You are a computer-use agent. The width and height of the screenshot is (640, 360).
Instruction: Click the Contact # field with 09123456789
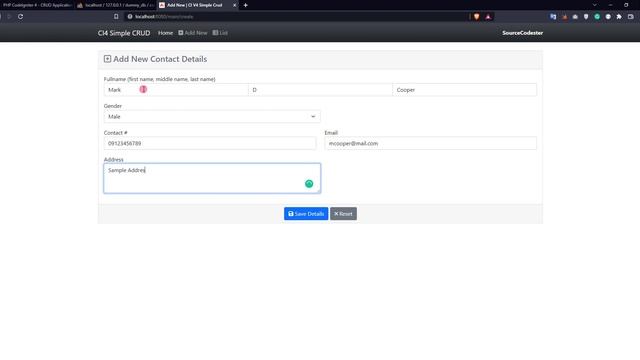click(210, 143)
